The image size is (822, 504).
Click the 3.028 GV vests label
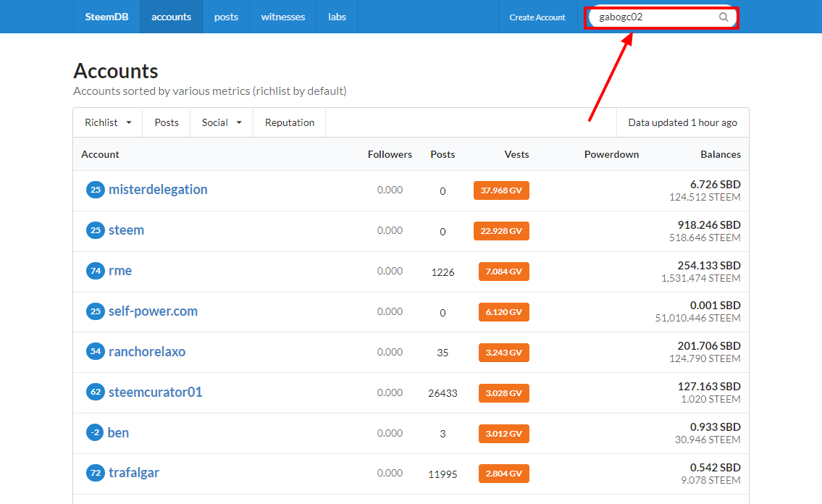[504, 393]
